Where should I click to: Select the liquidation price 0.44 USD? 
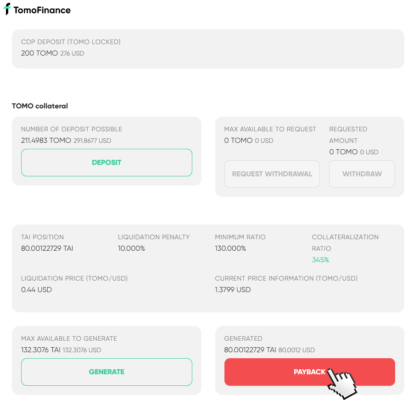point(36,290)
